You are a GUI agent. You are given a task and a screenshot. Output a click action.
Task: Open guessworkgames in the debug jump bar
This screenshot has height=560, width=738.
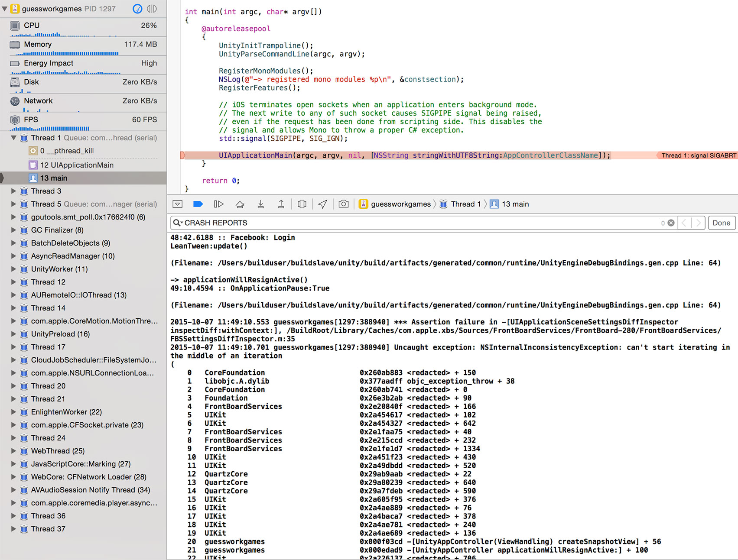tap(395, 204)
